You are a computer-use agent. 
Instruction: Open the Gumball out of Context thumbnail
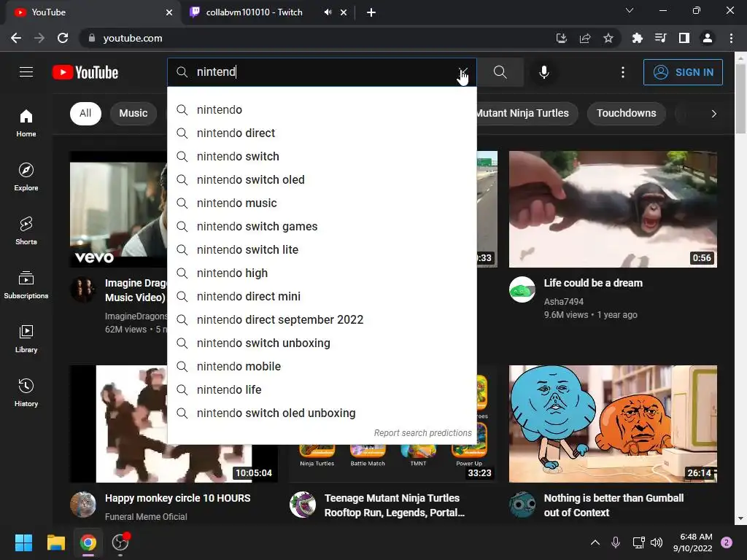click(x=613, y=424)
